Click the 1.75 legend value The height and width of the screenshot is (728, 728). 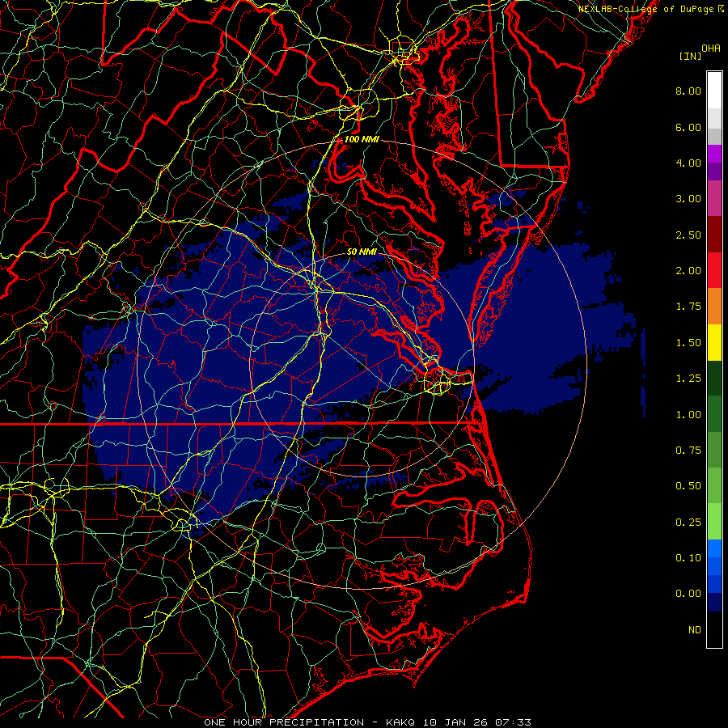688,307
